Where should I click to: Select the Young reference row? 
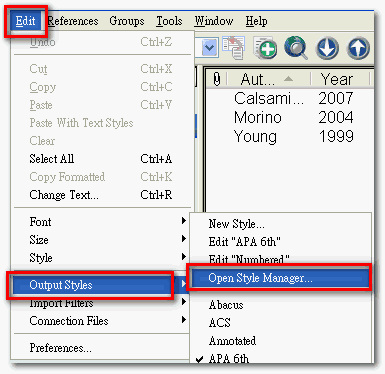[x=289, y=136]
